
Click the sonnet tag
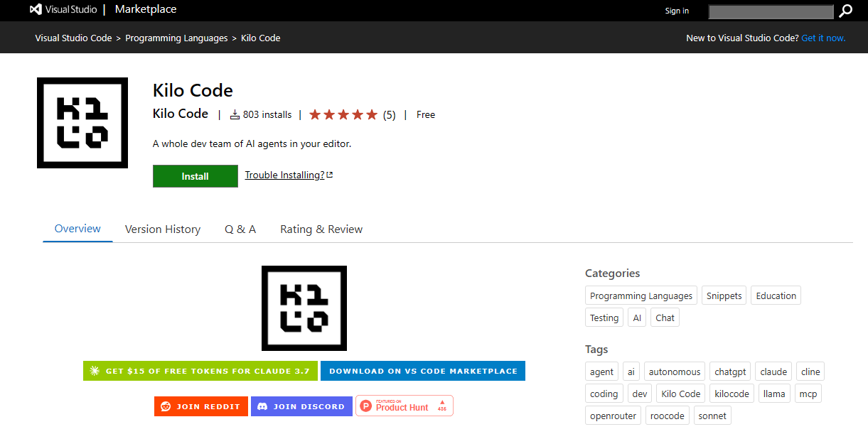pyautogui.click(x=712, y=416)
